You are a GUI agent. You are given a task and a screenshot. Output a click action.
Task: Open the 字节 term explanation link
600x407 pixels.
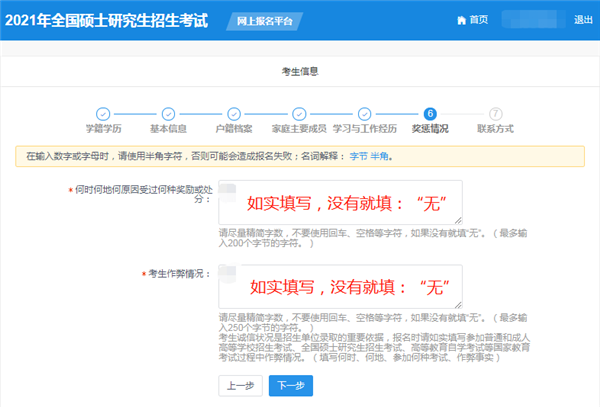tap(359, 156)
